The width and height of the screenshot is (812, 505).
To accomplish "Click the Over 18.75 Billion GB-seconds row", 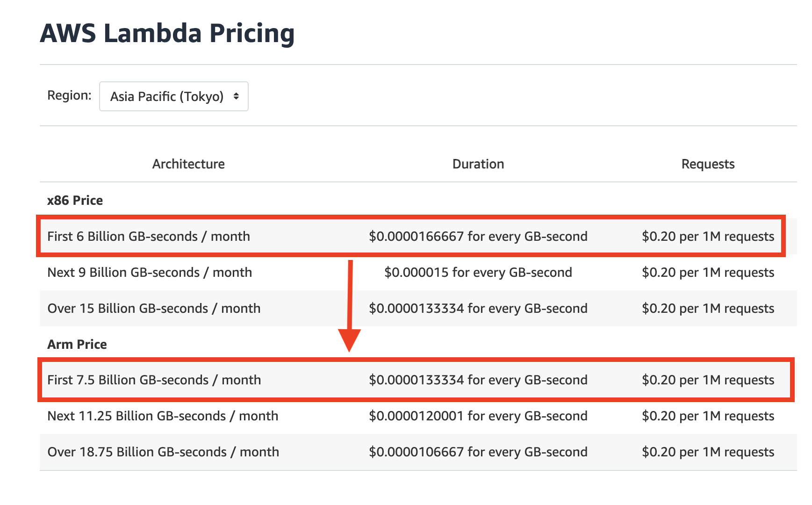I will point(163,452).
